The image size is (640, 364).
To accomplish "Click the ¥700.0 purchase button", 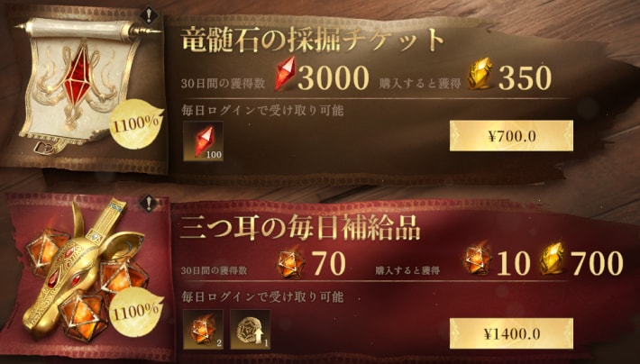I will click(511, 136).
